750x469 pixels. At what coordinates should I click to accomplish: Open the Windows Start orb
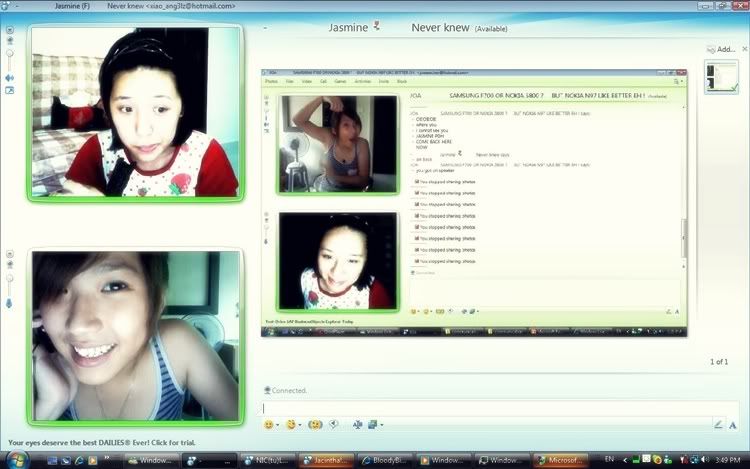point(17,460)
